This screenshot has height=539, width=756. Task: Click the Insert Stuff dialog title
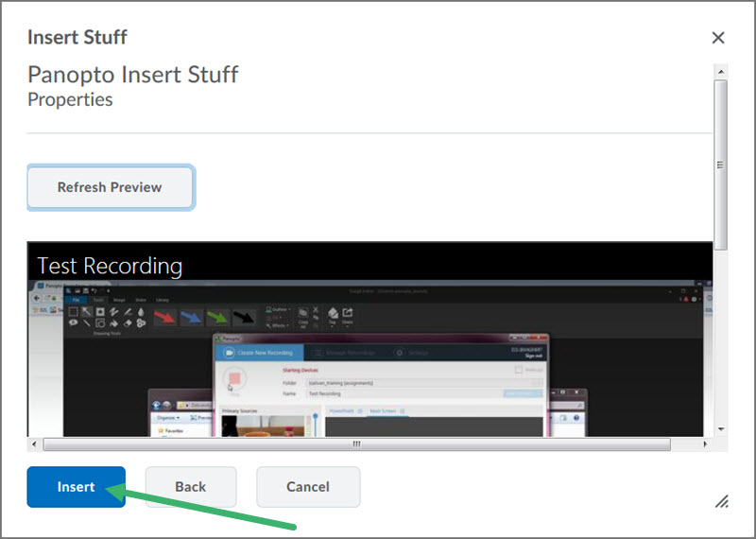[77, 37]
